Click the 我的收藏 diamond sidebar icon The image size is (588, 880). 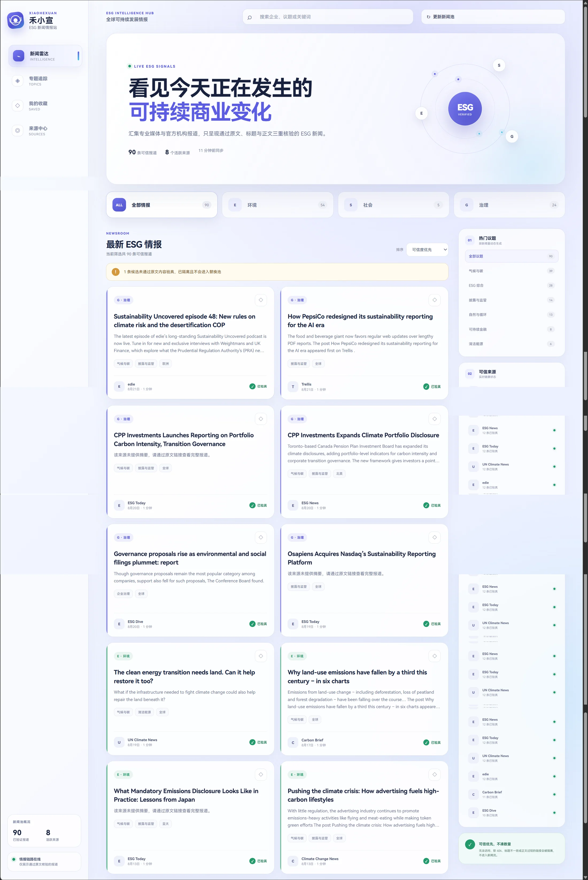[x=18, y=106]
